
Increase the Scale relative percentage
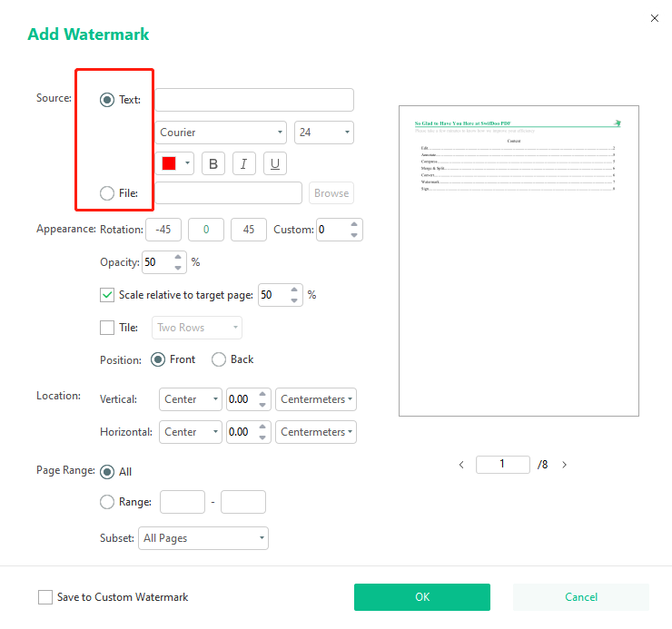pyautogui.click(x=294, y=290)
